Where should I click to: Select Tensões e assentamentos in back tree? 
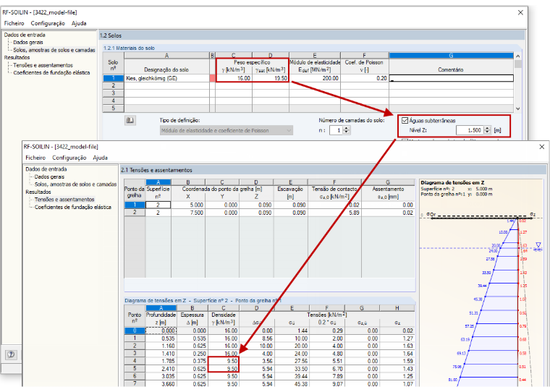click(x=43, y=65)
